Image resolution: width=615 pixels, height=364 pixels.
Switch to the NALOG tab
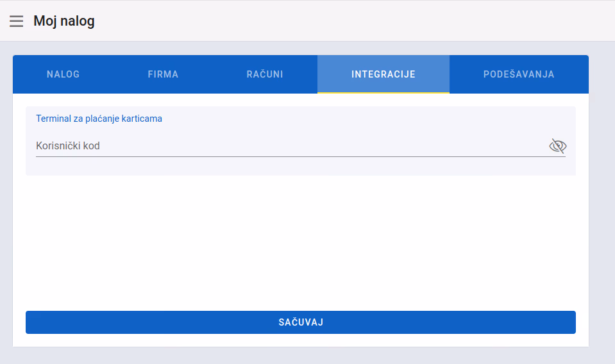[x=63, y=74]
